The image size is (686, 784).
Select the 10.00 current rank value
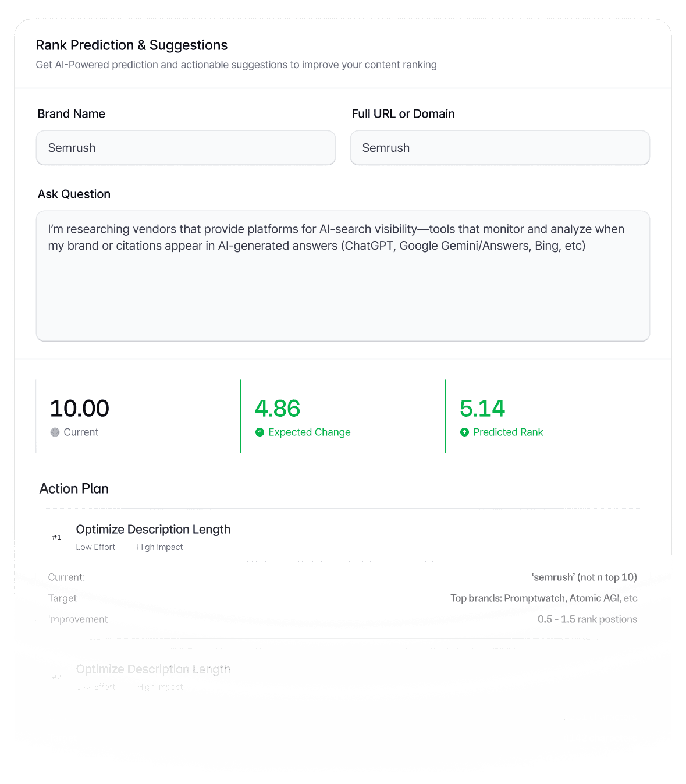coord(80,409)
